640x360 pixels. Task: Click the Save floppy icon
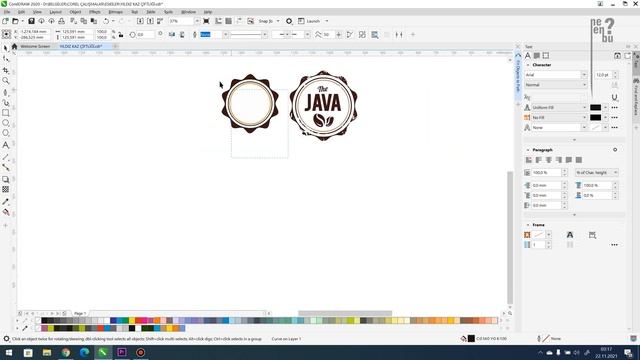(31, 21)
